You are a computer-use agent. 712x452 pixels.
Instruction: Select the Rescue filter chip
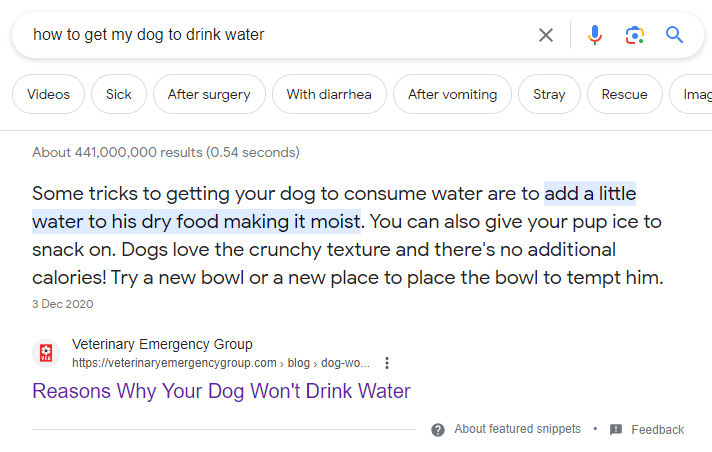pos(624,95)
